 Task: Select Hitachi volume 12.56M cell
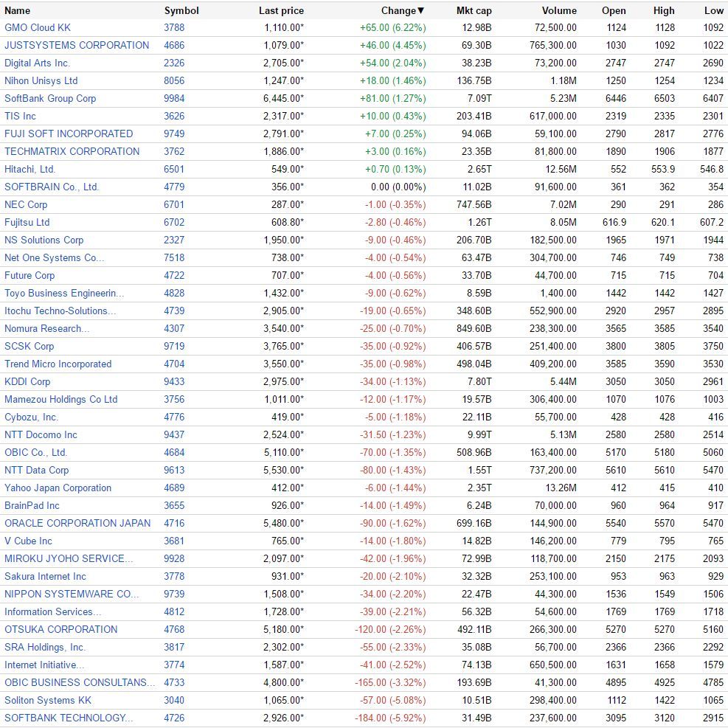coord(561,169)
